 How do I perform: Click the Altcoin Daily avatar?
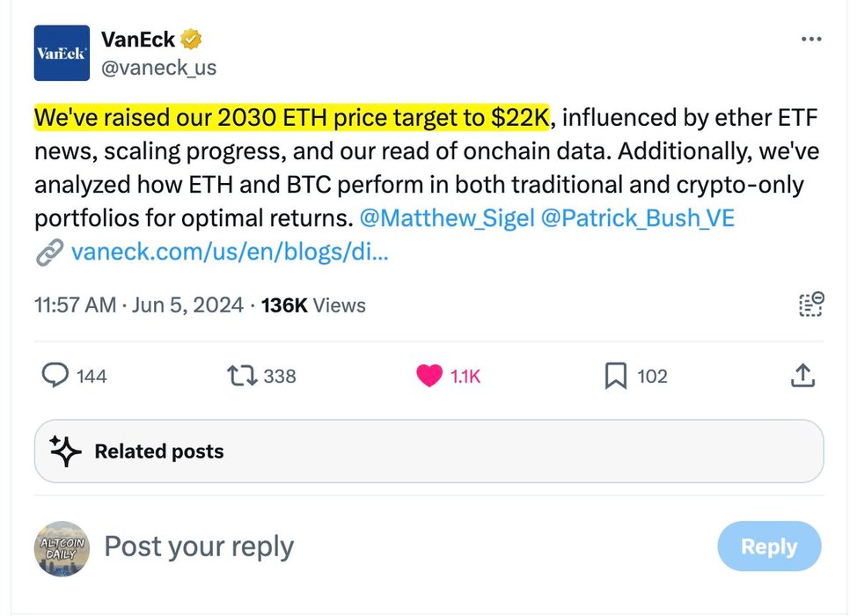pos(62,550)
